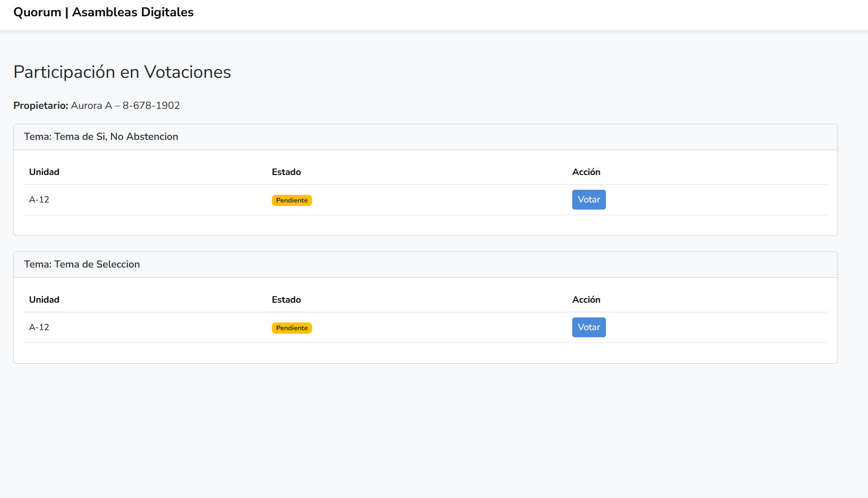The height and width of the screenshot is (498, 868).
Task: Click Acción column header in Seleccion table
Action: (586, 300)
